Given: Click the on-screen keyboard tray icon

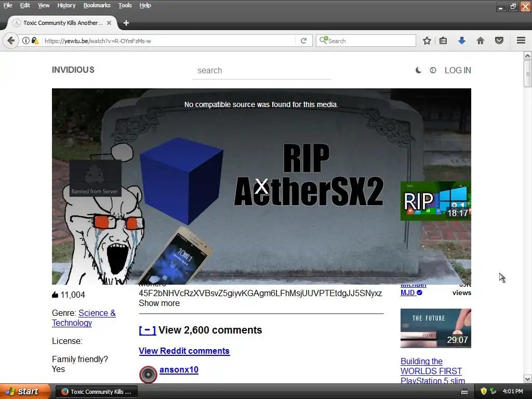Looking at the screenshot, I should coord(464,392).
